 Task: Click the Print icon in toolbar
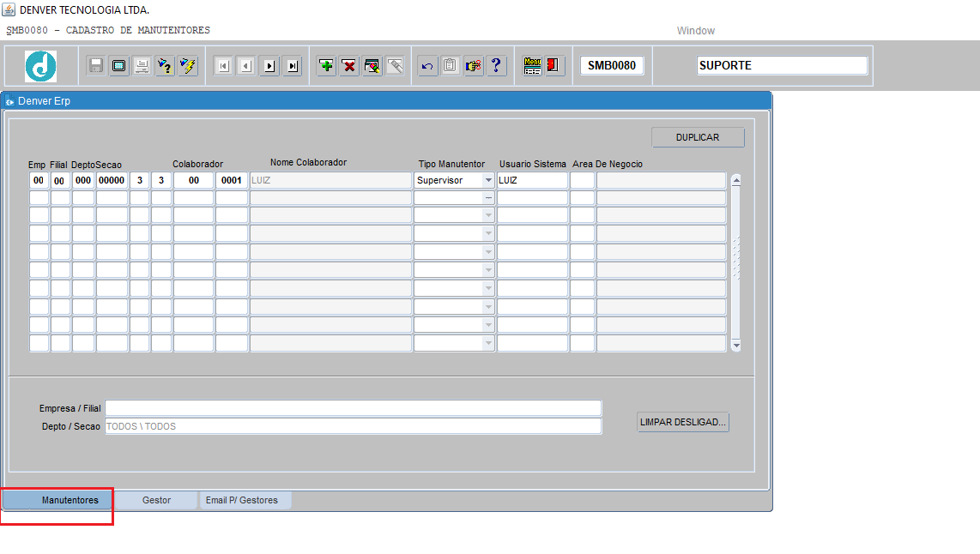(142, 65)
